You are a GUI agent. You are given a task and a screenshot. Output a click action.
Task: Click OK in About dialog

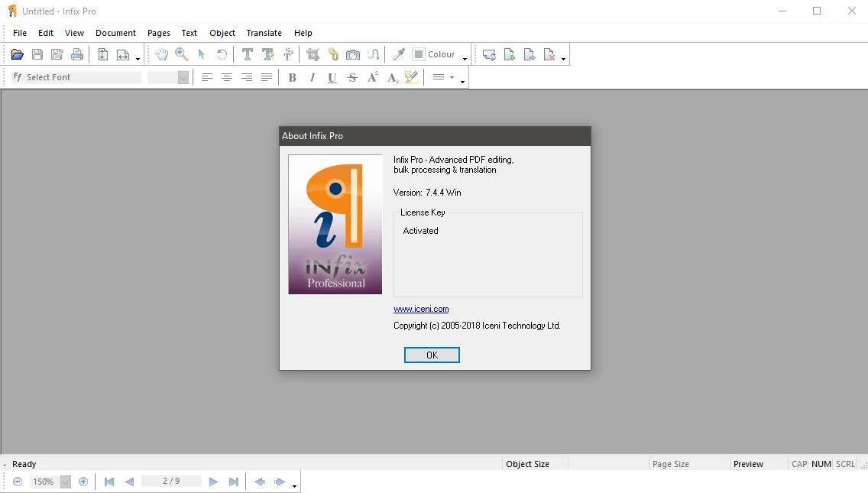(x=432, y=355)
